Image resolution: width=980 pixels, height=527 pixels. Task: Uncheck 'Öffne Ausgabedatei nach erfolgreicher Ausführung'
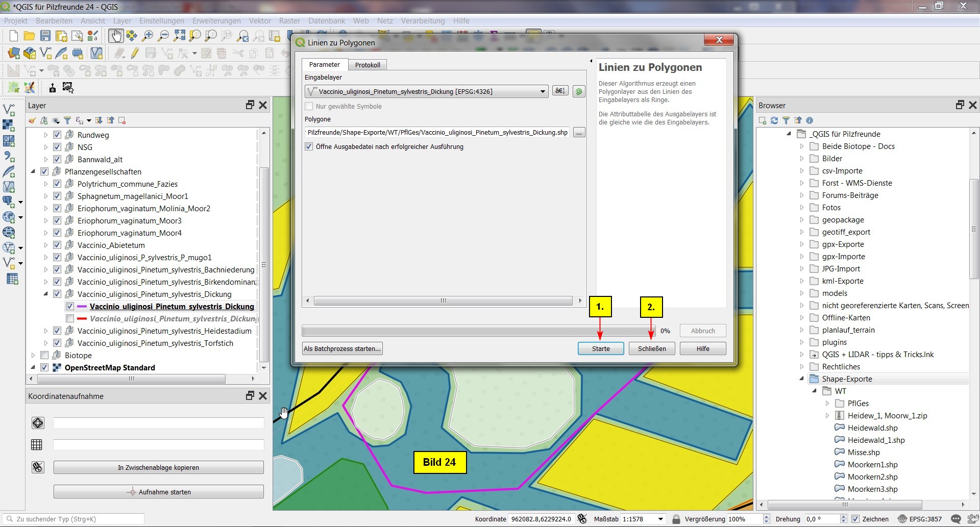click(x=309, y=147)
